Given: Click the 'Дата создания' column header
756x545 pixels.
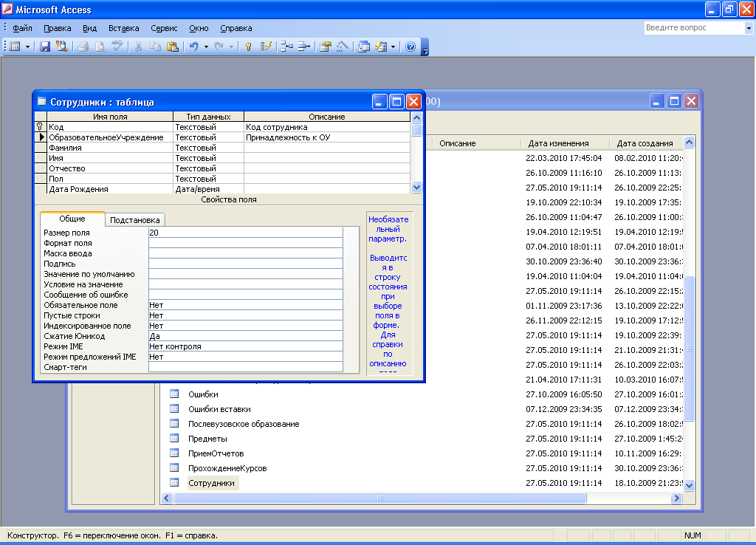Looking at the screenshot, I should click(x=646, y=143).
